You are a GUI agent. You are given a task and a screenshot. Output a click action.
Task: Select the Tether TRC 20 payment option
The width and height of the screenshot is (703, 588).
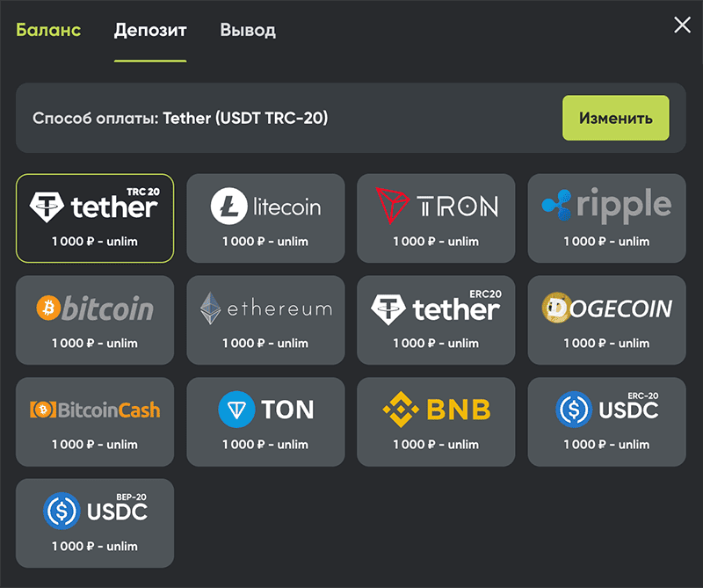point(95,218)
